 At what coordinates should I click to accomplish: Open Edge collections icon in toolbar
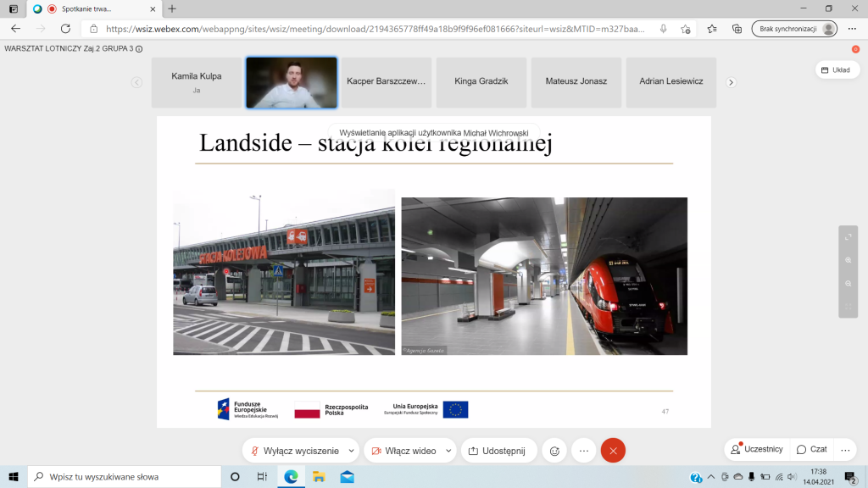coord(737,28)
